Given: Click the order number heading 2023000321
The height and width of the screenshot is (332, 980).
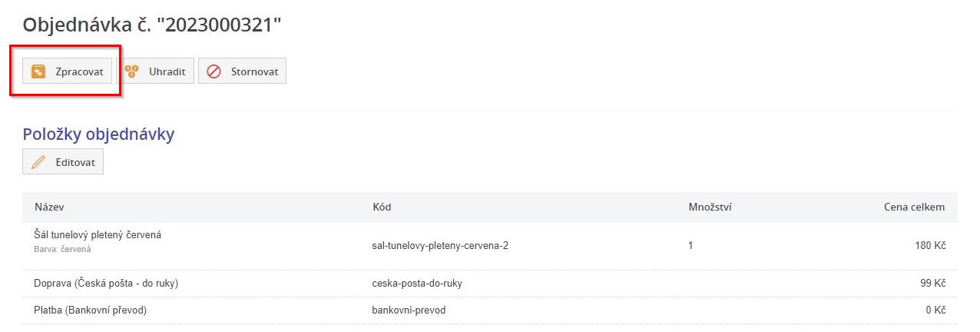Looking at the screenshot, I should click(152, 25).
